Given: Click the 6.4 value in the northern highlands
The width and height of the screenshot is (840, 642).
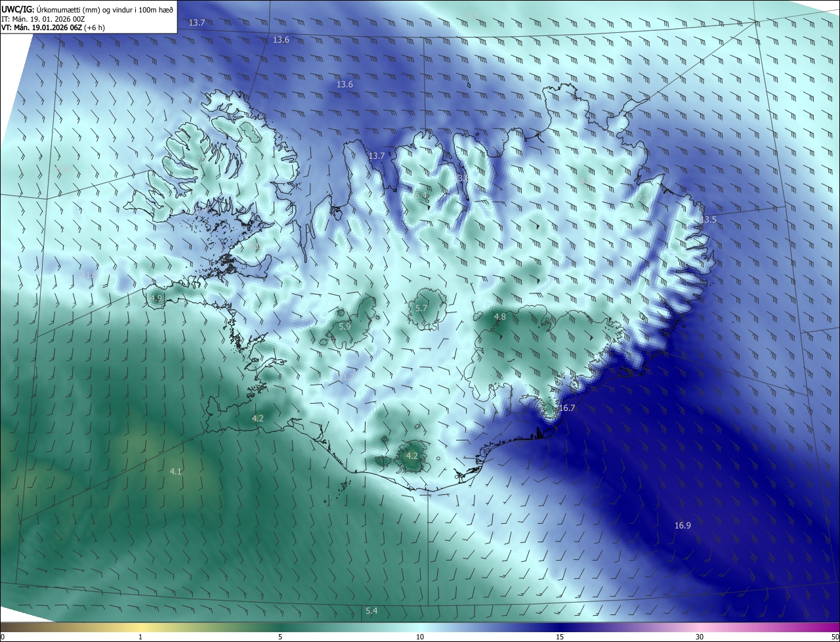Looking at the screenshot, I should pos(421,196).
